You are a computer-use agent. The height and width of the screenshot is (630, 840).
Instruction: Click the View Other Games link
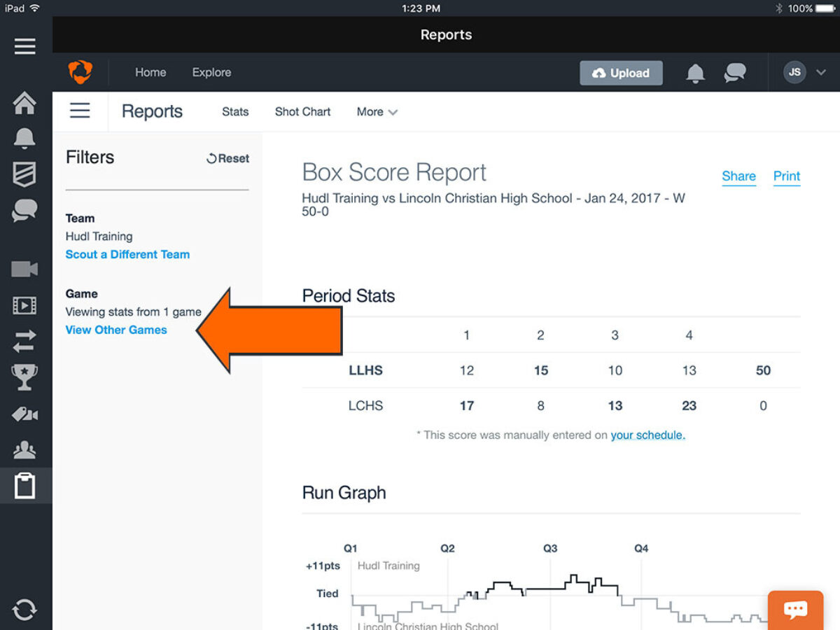[115, 330]
